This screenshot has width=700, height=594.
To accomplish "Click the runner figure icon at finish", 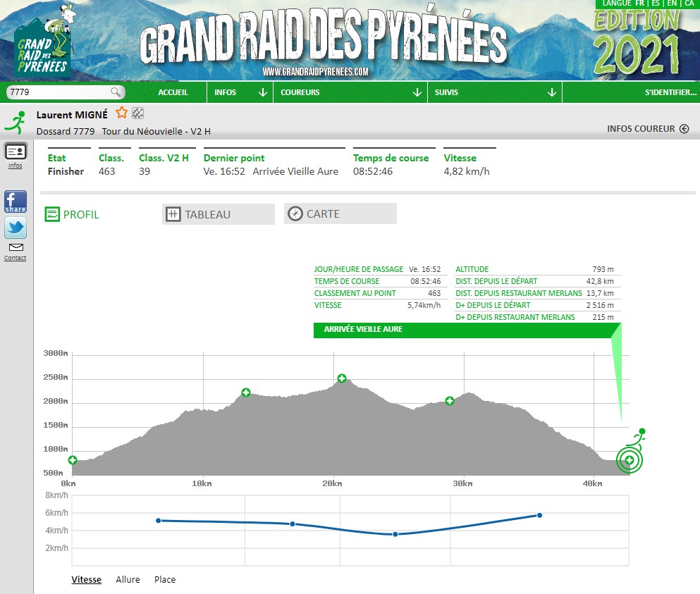I will point(637,439).
